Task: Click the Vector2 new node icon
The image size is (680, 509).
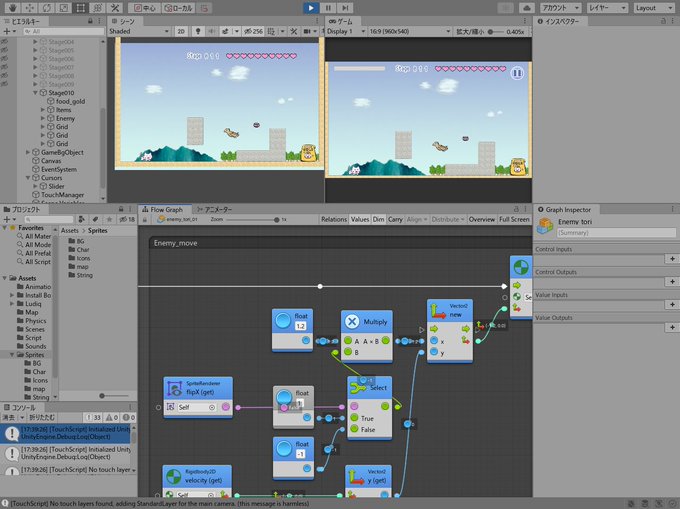Action: coord(438,310)
